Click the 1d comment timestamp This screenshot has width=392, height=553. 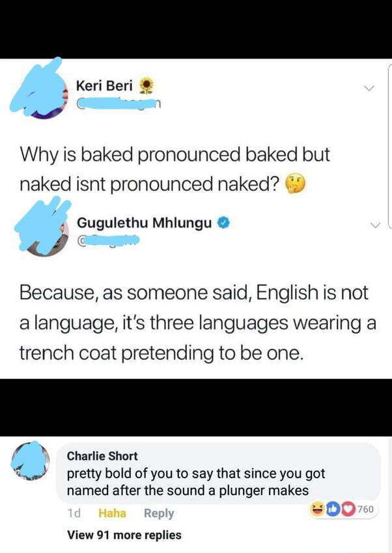pos(74,513)
